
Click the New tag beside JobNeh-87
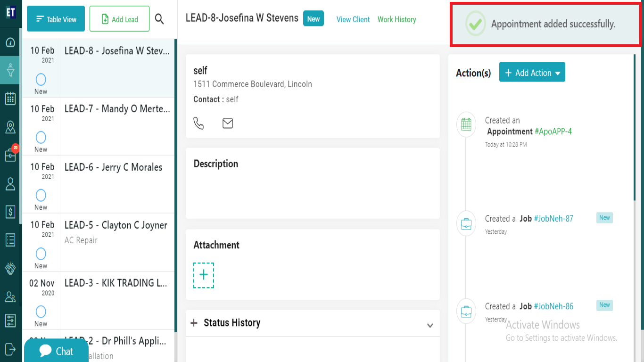point(604,218)
